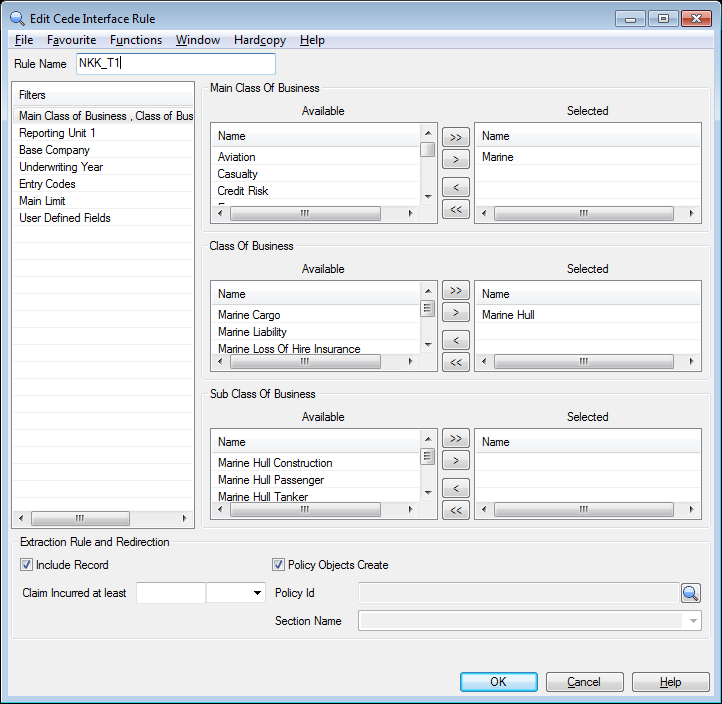Expand the Section Name dropdown
The image size is (722, 704).
point(693,621)
